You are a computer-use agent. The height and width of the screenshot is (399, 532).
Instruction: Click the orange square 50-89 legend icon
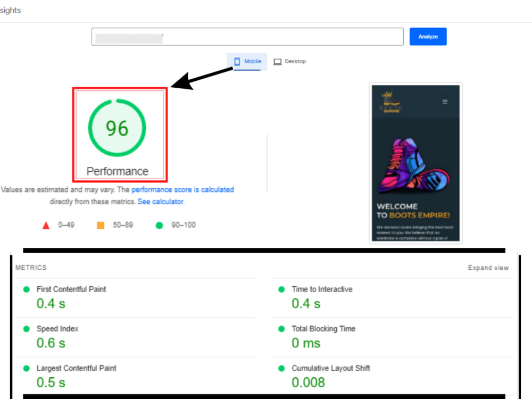[101, 225]
